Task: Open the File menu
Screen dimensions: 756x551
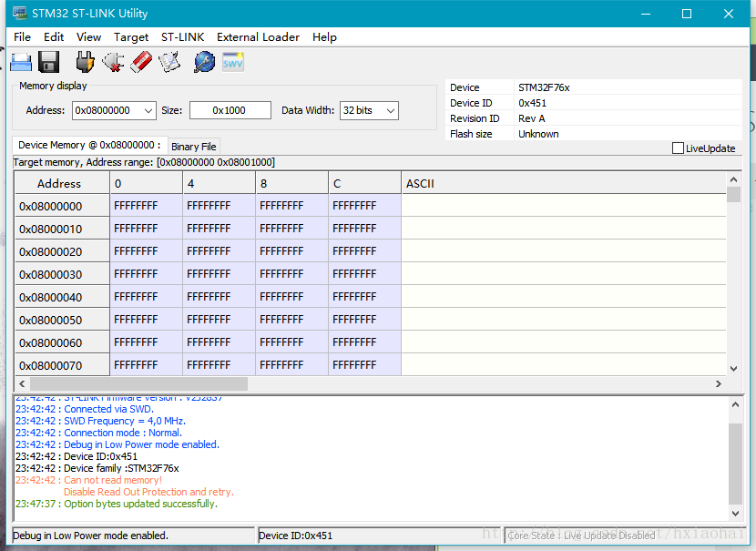Action: pyautogui.click(x=22, y=37)
